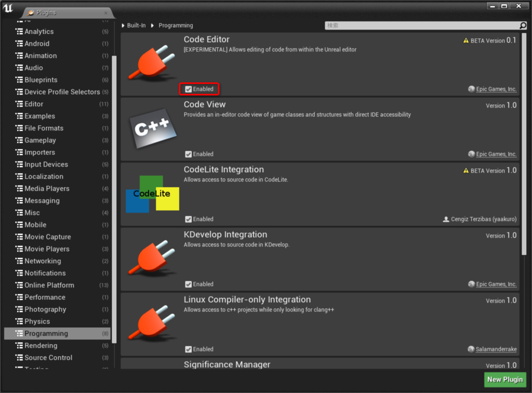Click the category list scrollbar
532x393 pixels.
coord(114,199)
